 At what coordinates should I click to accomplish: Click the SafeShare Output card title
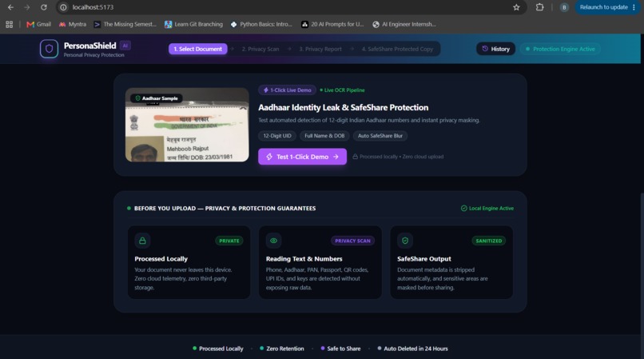tap(423, 259)
